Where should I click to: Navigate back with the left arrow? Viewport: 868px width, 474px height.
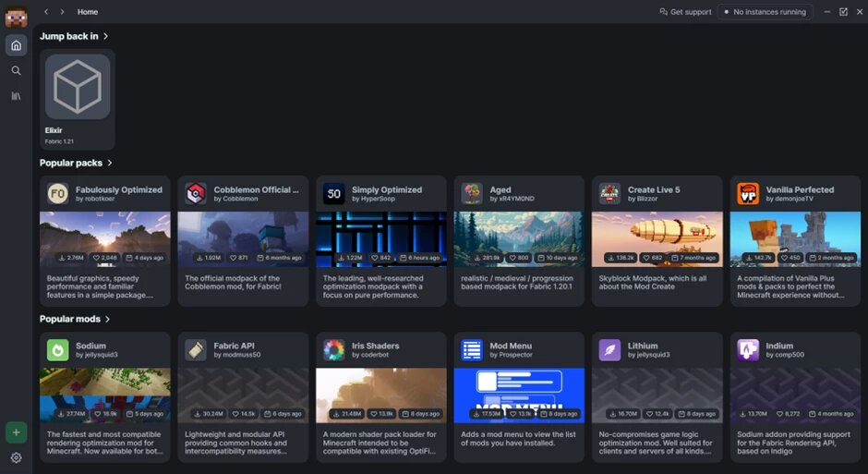[x=46, y=12]
